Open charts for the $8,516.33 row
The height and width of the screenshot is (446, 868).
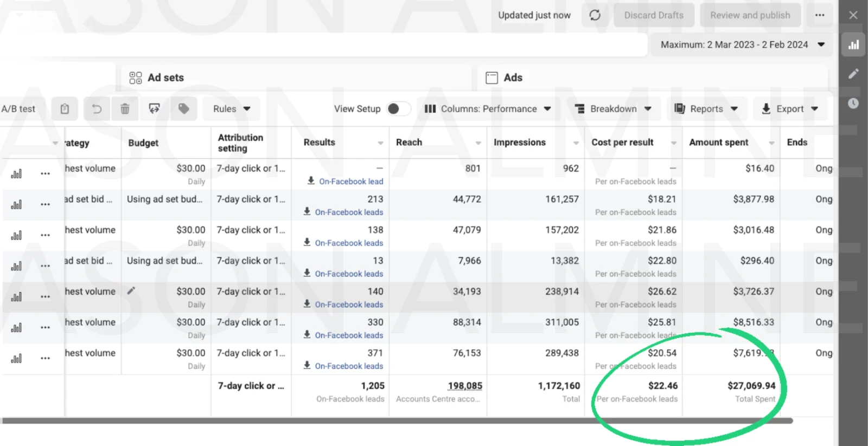[17, 328]
